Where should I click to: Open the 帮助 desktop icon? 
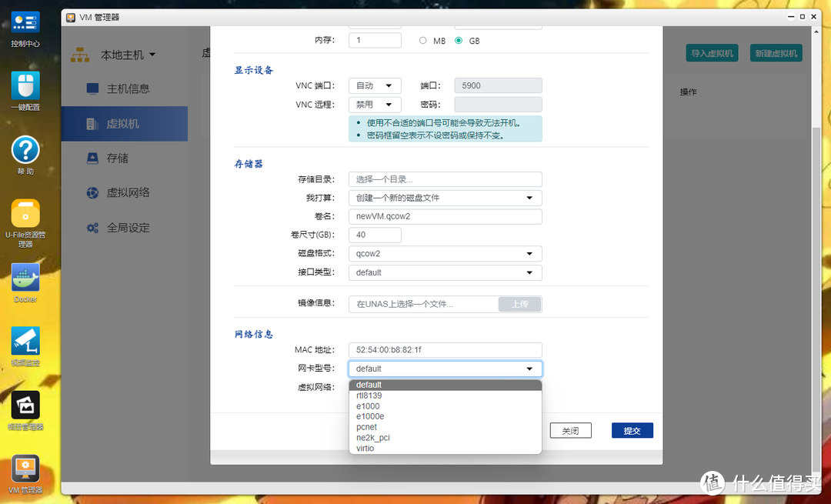tap(25, 150)
